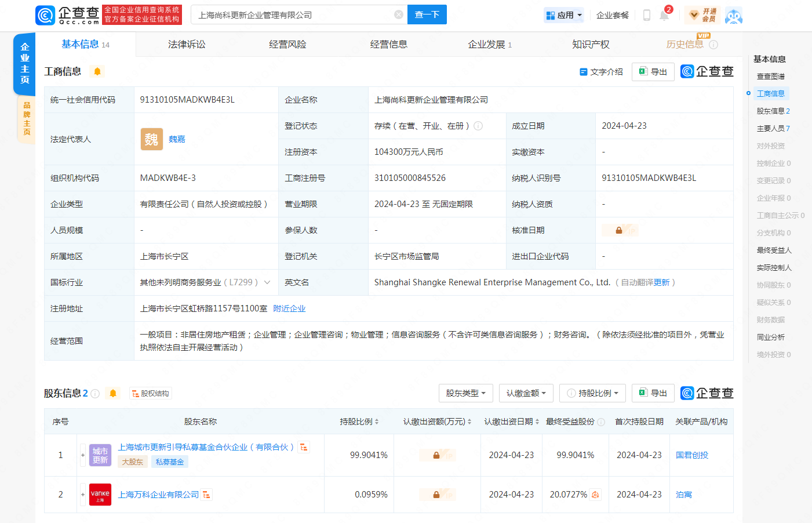Click the user avatar icon at top right
Viewport: 812px width, 523px height.
tap(733, 15)
